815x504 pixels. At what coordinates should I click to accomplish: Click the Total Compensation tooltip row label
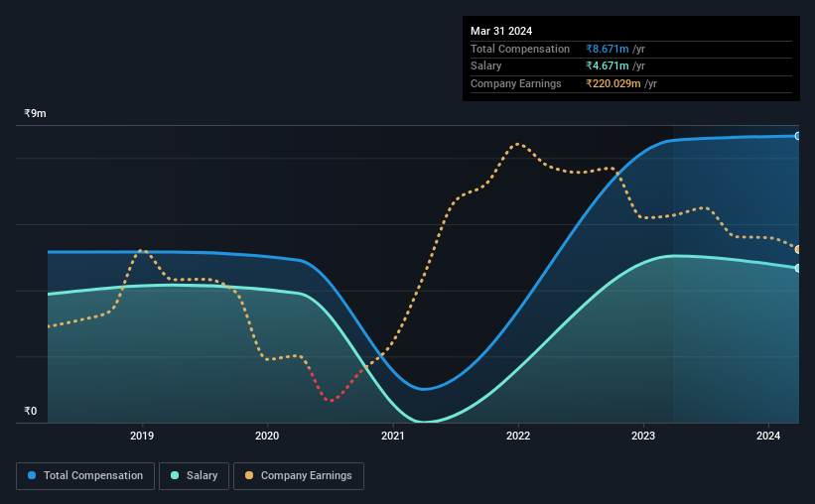(x=520, y=49)
